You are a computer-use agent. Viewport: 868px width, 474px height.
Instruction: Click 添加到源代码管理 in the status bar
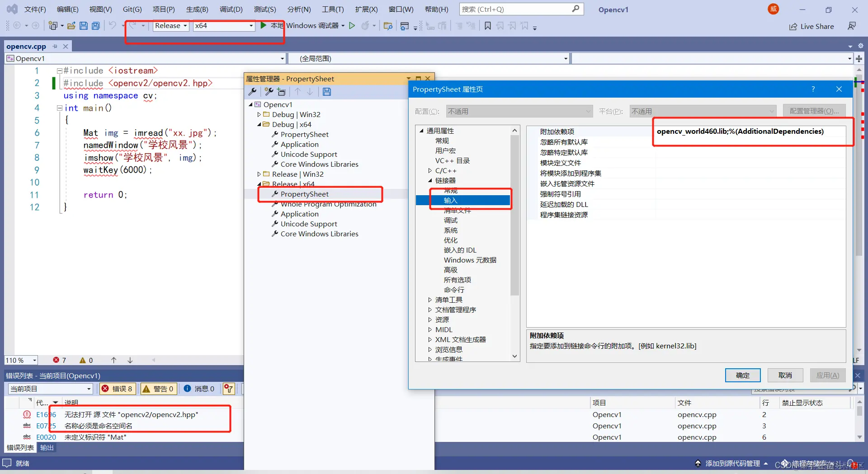coord(732,464)
